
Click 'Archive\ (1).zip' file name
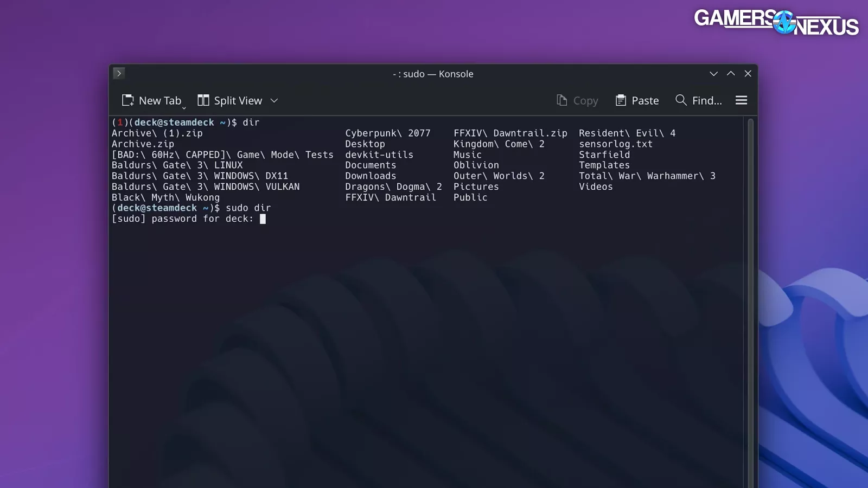click(x=157, y=133)
